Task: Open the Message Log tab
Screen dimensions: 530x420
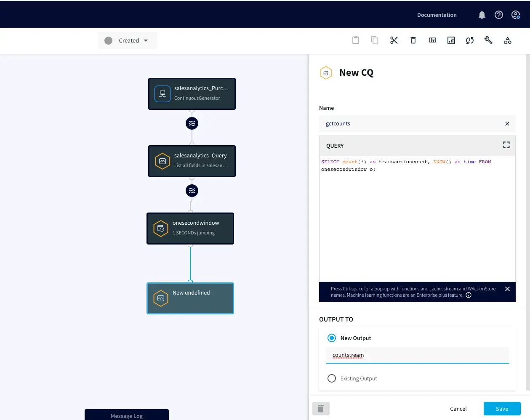Action: [127, 415]
